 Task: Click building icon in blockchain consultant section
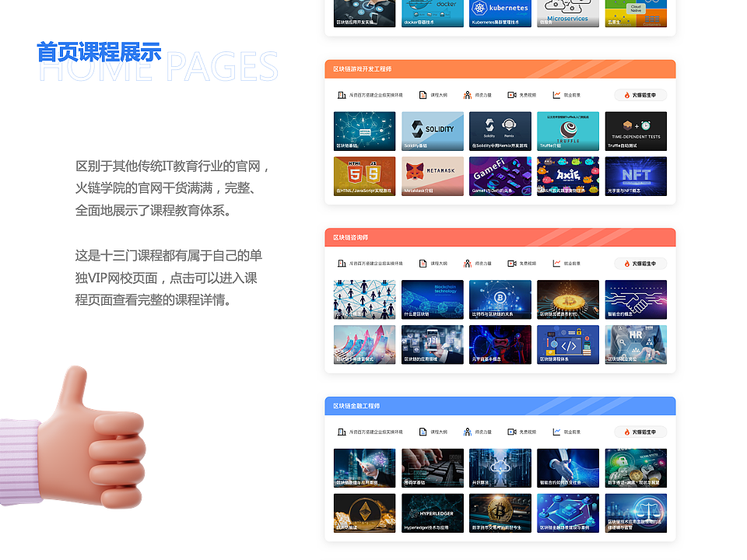click(x=342, y=264)
